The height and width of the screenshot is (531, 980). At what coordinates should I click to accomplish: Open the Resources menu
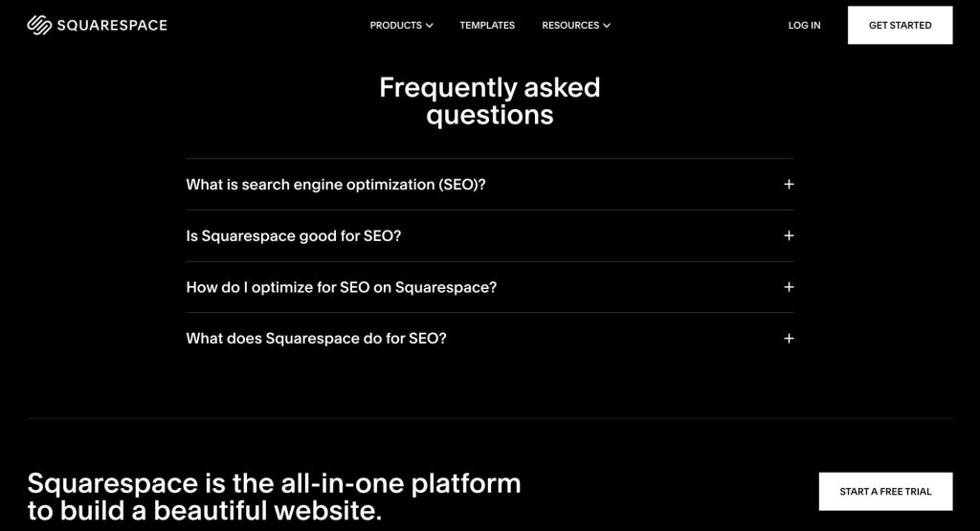570,25
